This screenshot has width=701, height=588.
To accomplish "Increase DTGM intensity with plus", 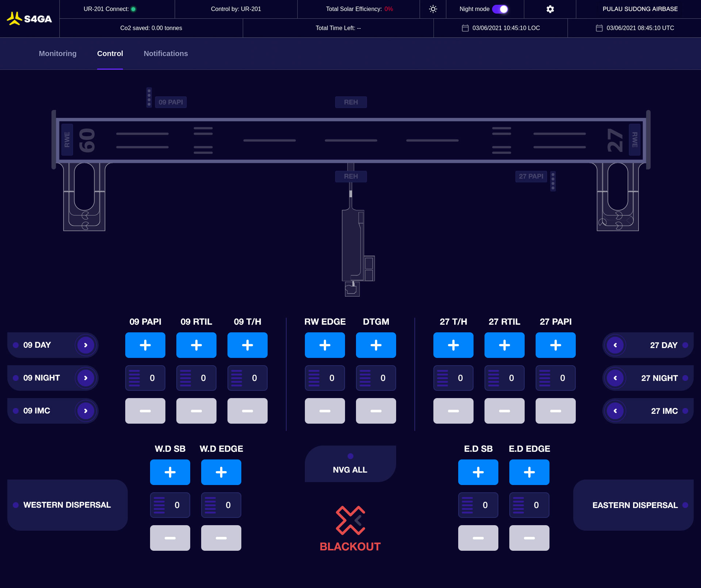I will tap(376, 345).
